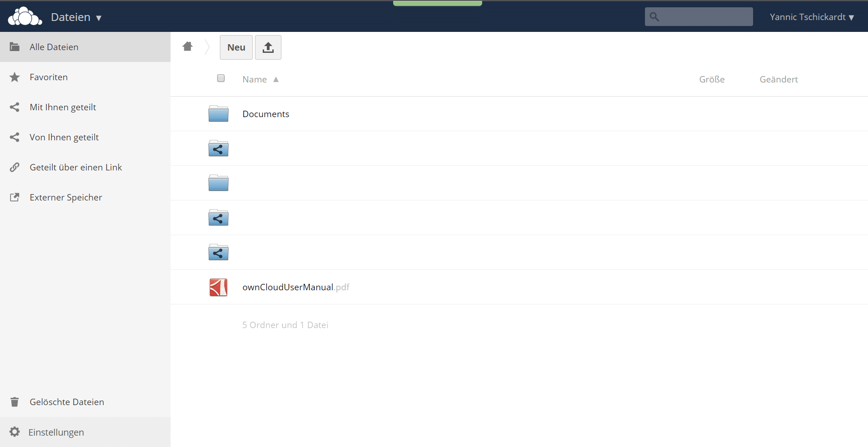Go to home folder breadcrumb icon

tap(187, 46)
